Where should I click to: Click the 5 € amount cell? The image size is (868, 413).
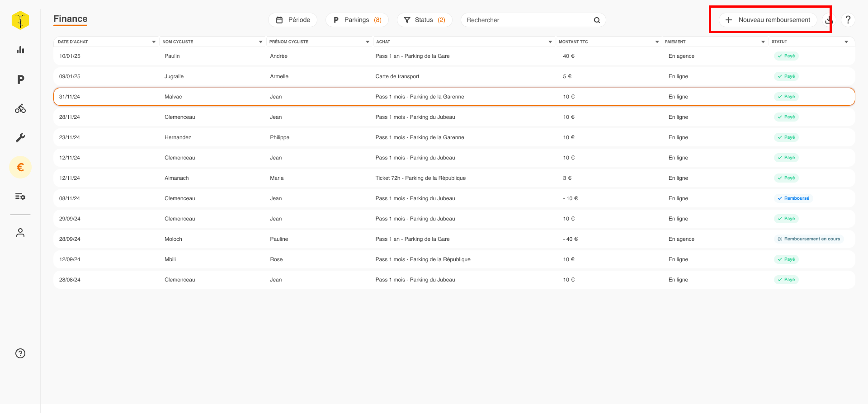click(x=567, y=76)
